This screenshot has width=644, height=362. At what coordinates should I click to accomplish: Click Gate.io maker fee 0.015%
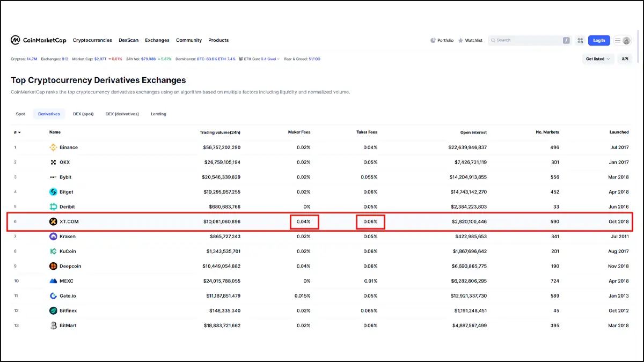[302, 295]
